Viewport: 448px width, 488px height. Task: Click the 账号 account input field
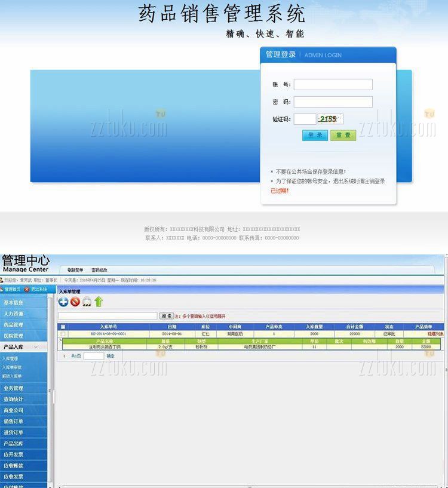[x=333, y=85]
